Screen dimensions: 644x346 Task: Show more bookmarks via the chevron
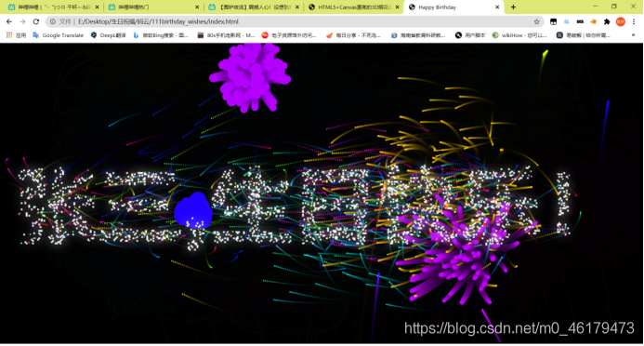point(634,35)
